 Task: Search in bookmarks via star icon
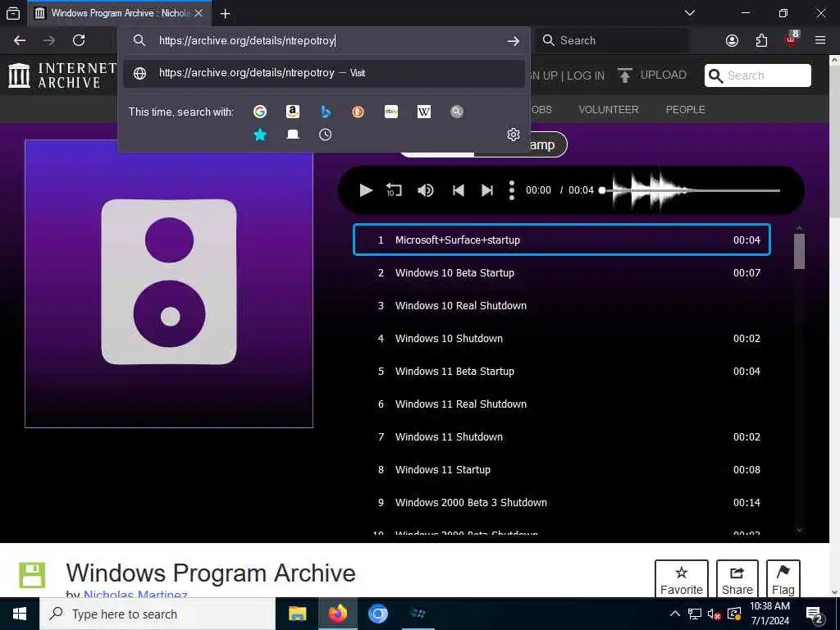[x=260, y=135]
